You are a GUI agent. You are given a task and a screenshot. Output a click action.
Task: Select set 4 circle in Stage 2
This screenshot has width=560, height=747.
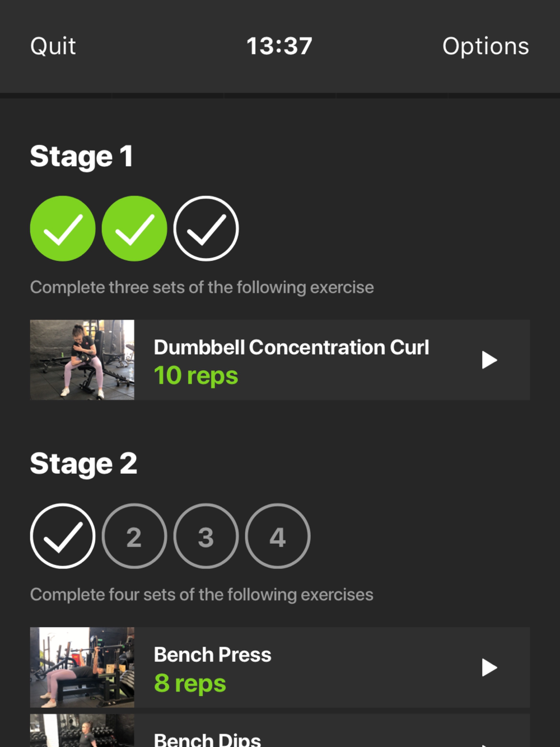278,536
